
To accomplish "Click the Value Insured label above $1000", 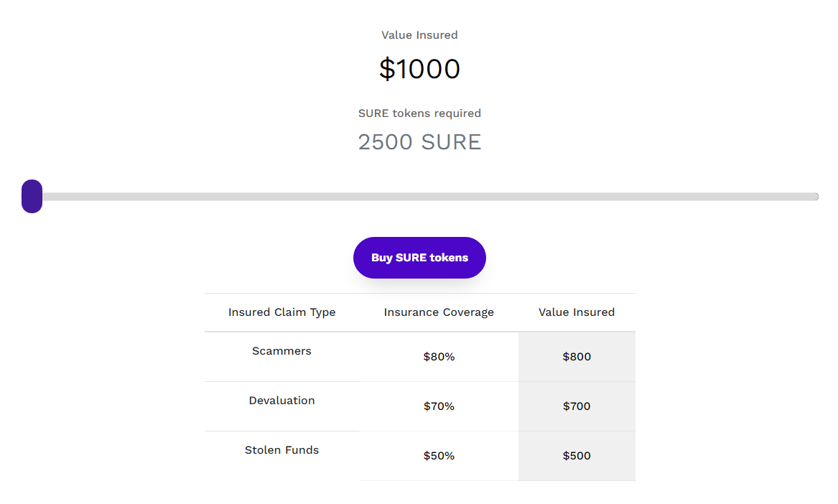I will coord(419,35).
